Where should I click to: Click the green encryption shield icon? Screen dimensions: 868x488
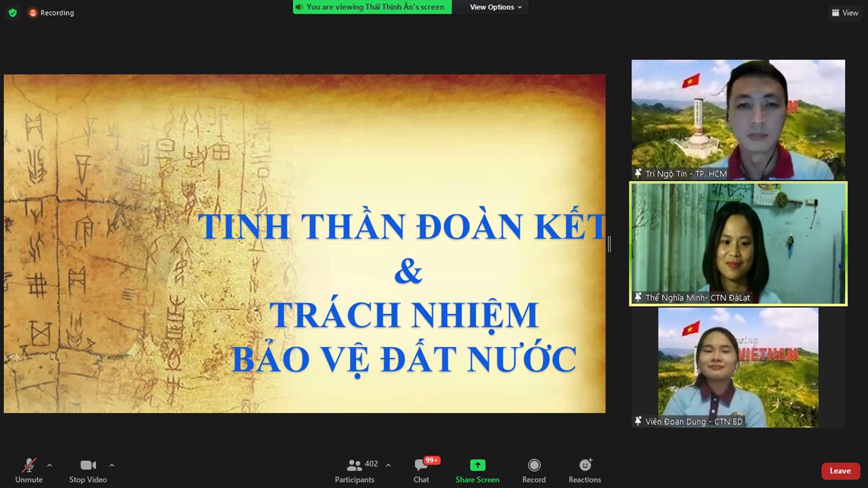tap(12, 12)
